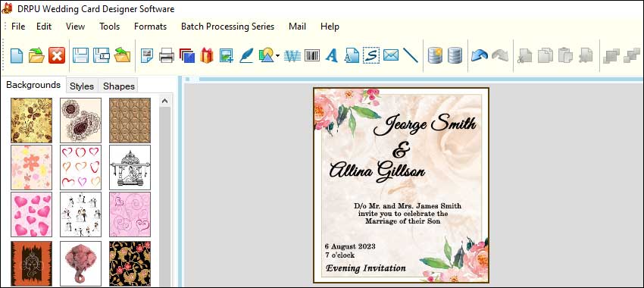Image resolution: width=644 pixels, height=288 pixels.
Task: Pick the pink elephant head background
Action: (80, 263)
